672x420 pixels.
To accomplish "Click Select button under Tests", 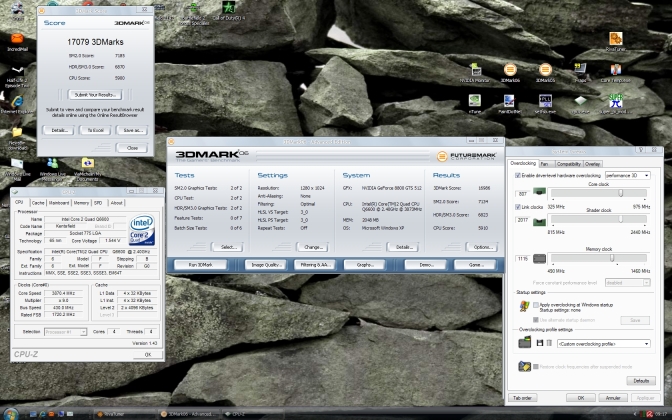I will pos(228,247).
